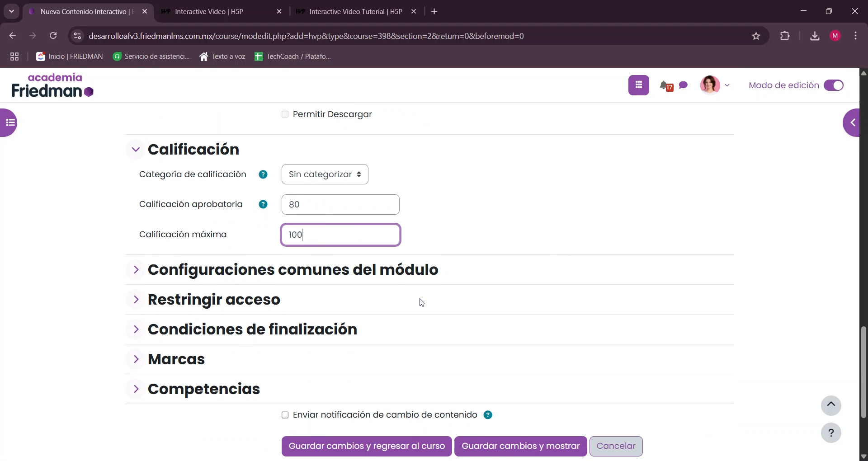
Task: Open the purple apps grid menu
Action: coord(638,85)
